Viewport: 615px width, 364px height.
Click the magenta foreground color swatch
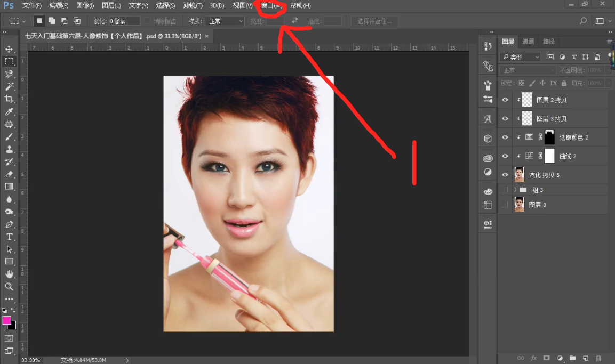tap(7, 320)
